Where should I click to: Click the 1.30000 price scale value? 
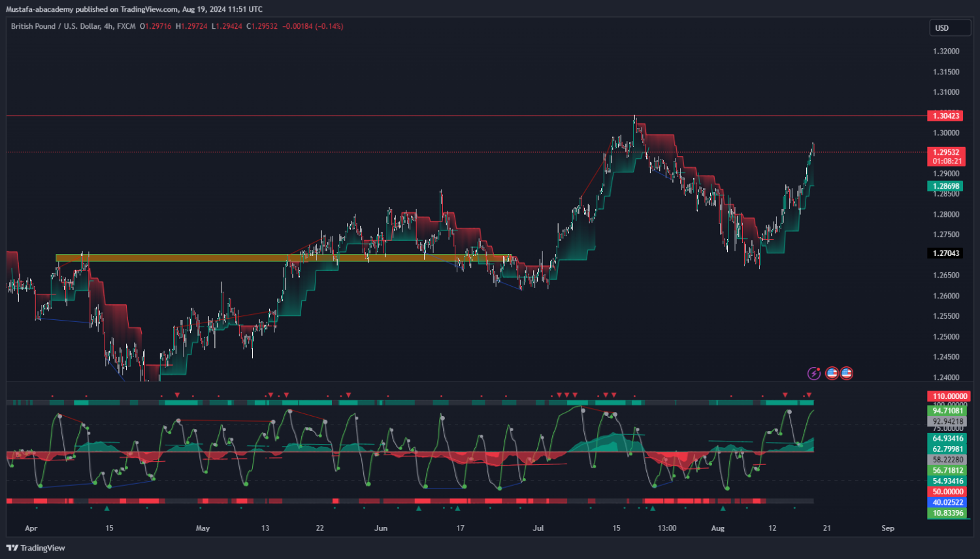(x=946, y=133)
